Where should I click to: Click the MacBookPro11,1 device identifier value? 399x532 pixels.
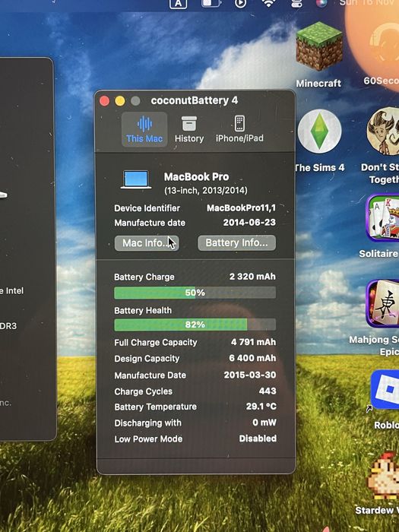point(241,208)
